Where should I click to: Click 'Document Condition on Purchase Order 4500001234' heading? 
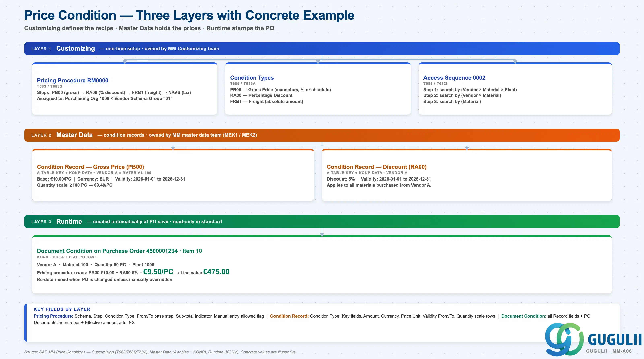[120, 251]
